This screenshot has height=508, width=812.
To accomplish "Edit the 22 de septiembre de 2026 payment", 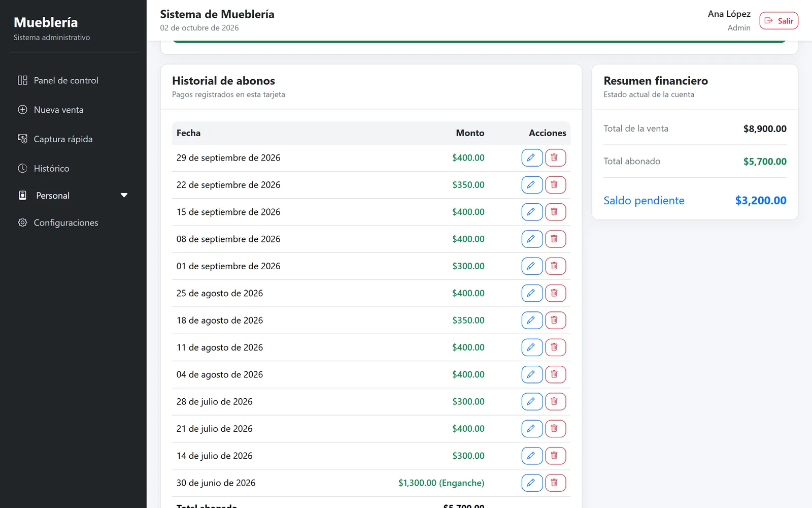I will pos(532,185).
